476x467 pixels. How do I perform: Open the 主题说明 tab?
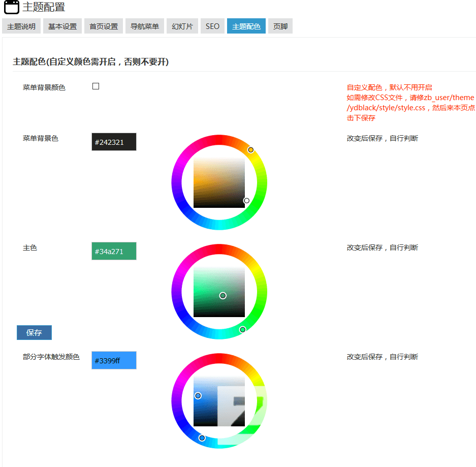21,26
